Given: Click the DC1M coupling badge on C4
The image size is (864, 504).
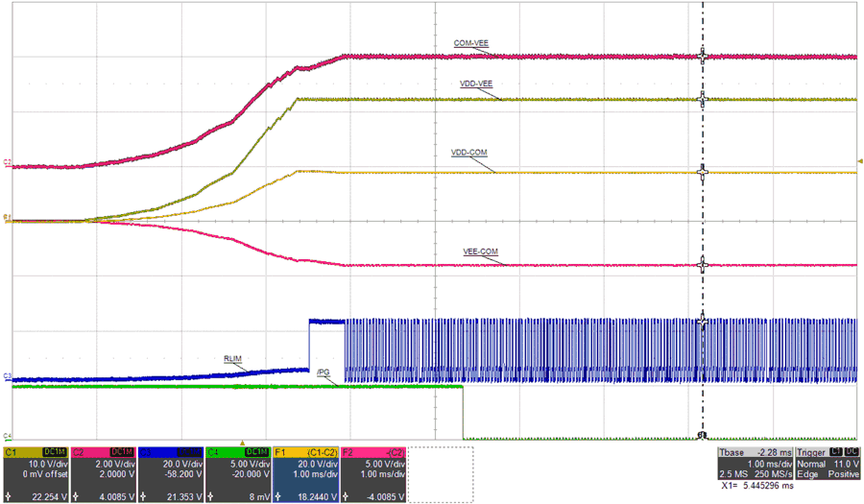Looking at the screenshot, I should coord(257,452).
